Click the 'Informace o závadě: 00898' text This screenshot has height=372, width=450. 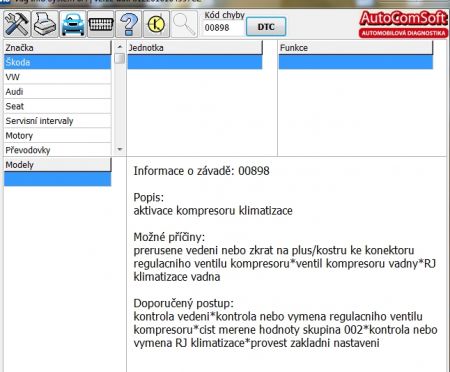pyautogui.click(x=201, y=171)
